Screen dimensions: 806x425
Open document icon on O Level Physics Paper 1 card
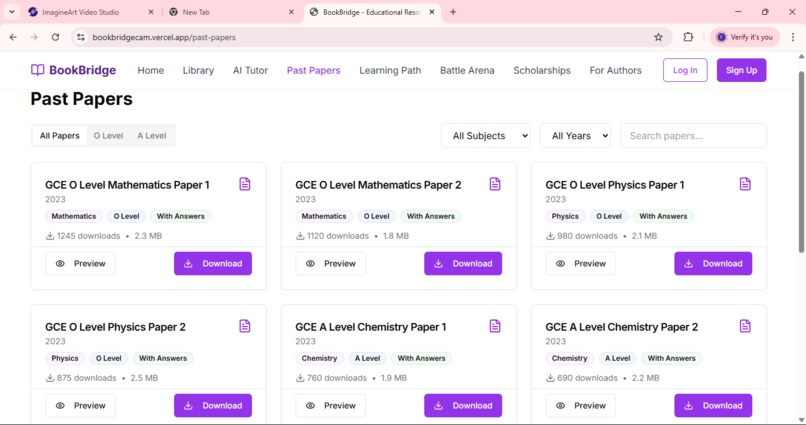[x=745, y=184]
